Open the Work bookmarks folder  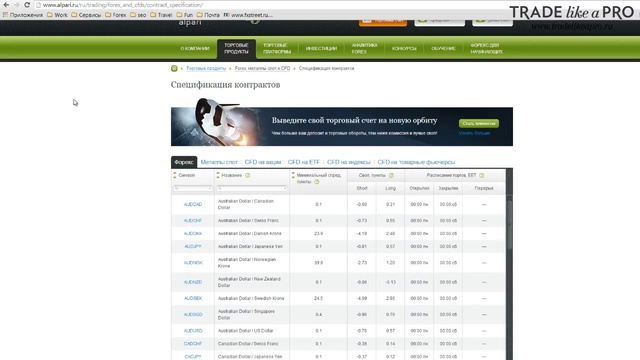point(57,15)
